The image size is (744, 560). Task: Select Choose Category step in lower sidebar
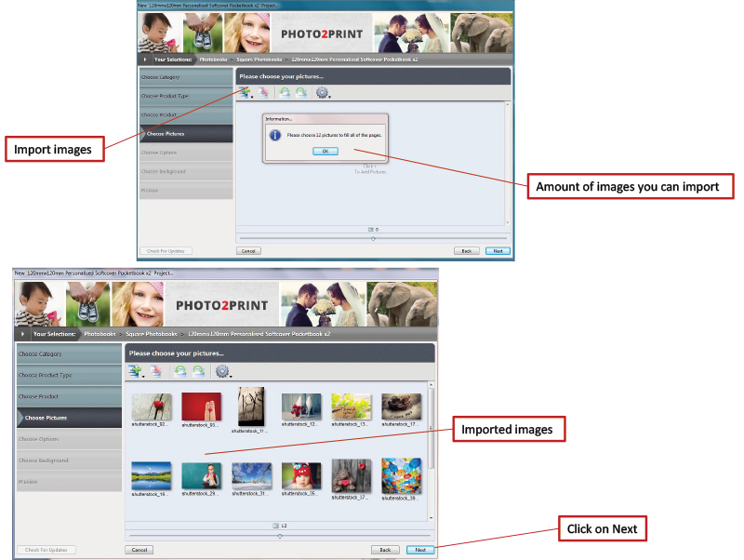click(x=68, y=353)
